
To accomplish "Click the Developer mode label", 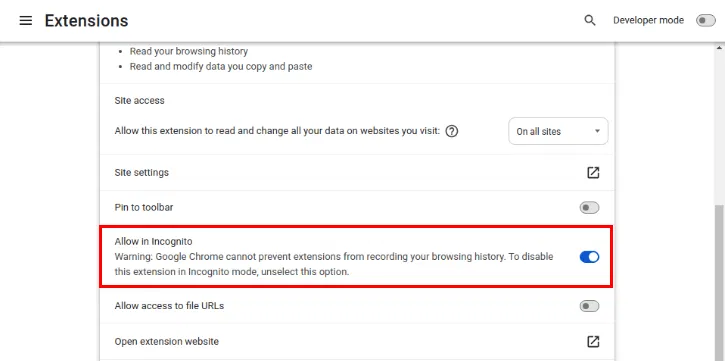I will 648,20.
